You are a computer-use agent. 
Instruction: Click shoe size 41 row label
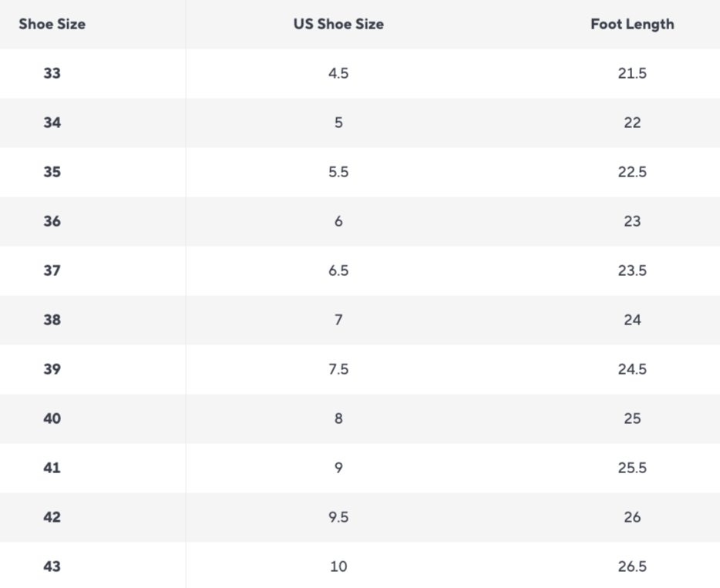pos(52,468)
